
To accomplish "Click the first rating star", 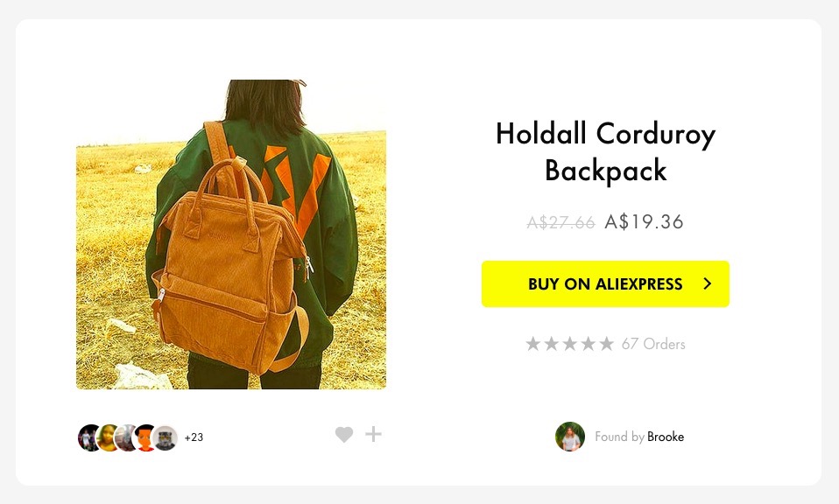I will [x=533, y=344].
